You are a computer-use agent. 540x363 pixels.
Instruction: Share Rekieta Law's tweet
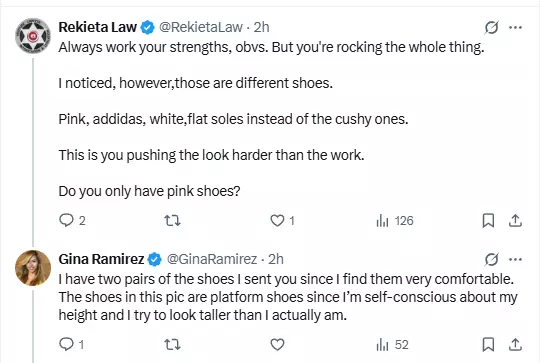pos(515,220)
